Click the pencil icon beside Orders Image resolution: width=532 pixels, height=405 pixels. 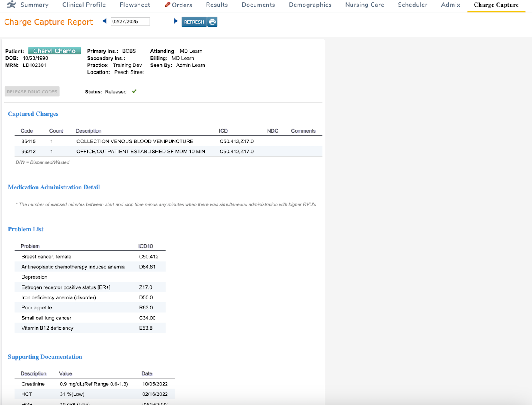[167, 5]
